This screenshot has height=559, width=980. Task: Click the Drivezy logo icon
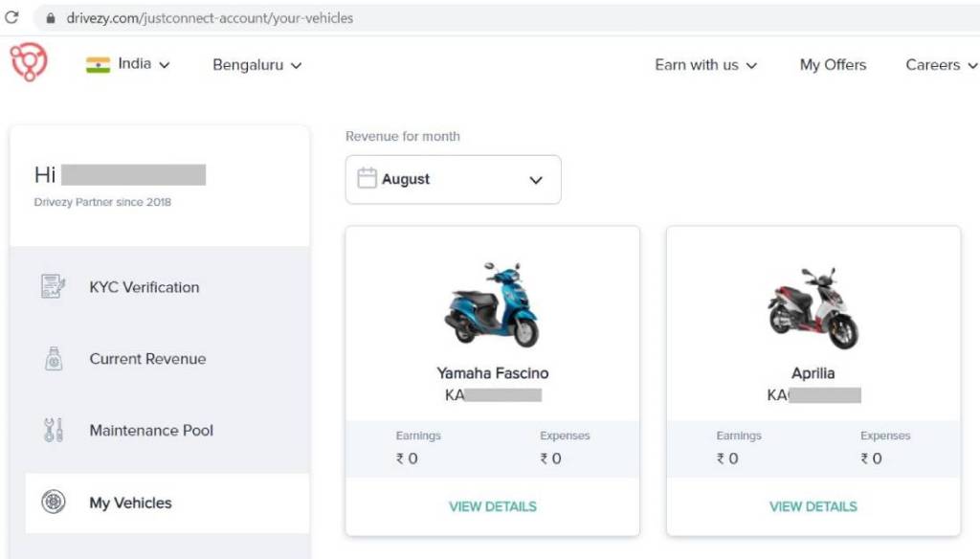pyautogui.click(x=29, y=63)
